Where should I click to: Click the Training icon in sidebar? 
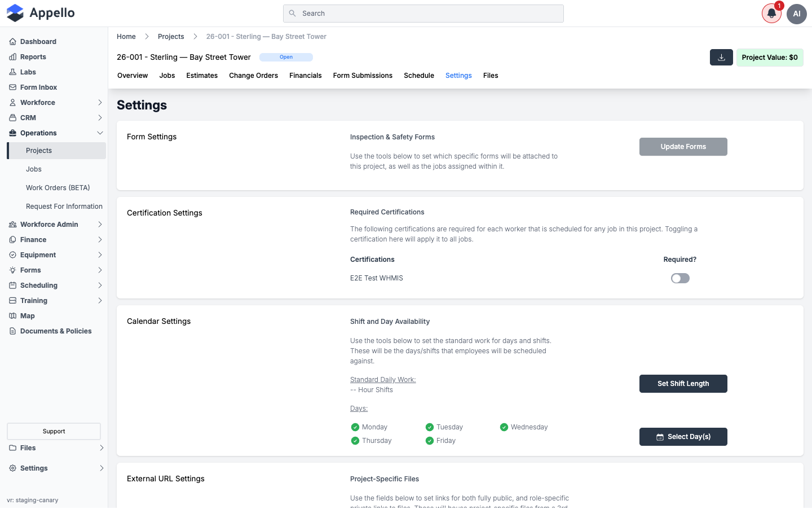point(12,301)
